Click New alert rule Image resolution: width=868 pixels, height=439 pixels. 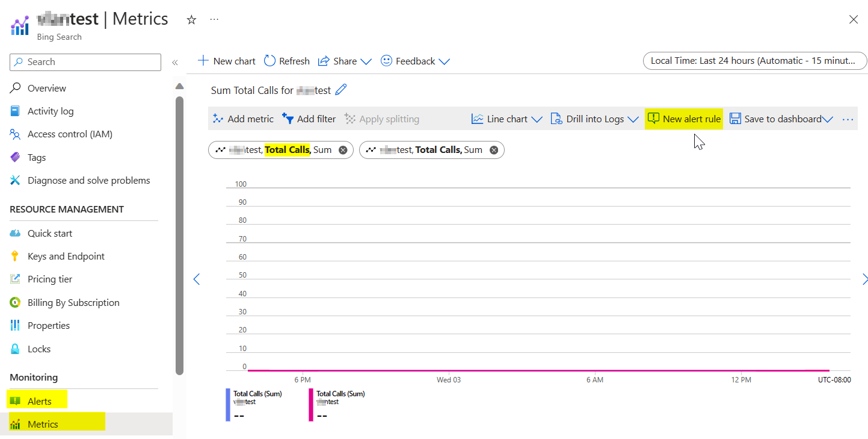684,119
